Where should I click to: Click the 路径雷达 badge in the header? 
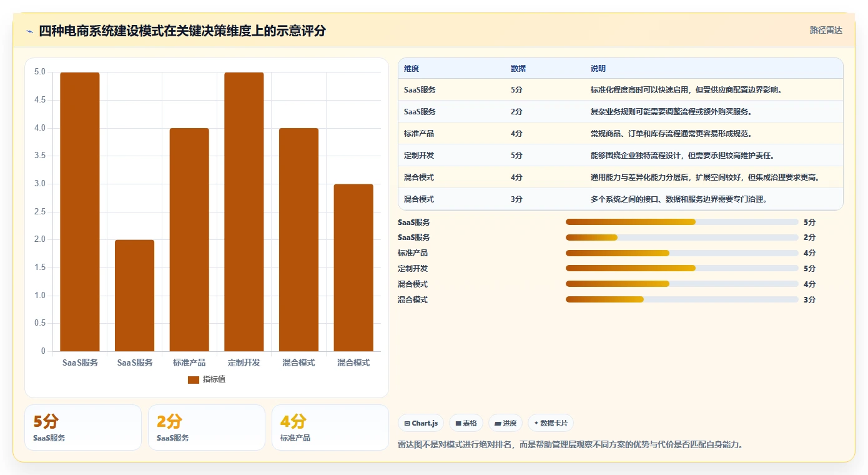pos(826,30)
